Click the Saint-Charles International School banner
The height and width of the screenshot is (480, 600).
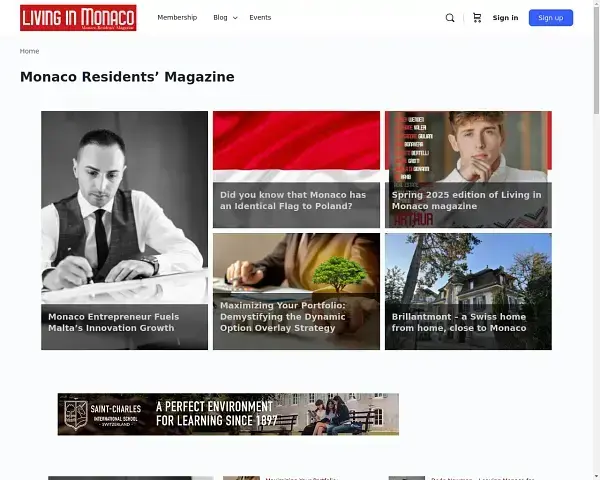228,414
